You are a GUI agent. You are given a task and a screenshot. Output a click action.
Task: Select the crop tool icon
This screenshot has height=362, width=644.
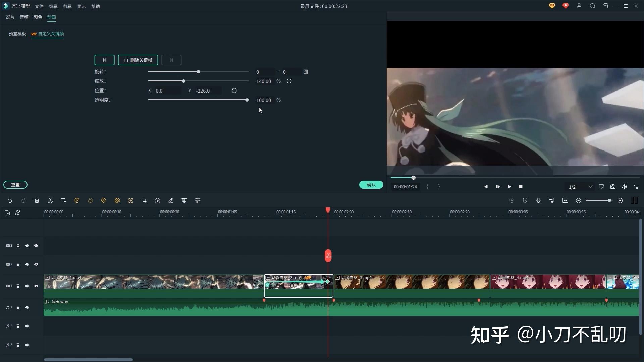[x=144, y=200]
